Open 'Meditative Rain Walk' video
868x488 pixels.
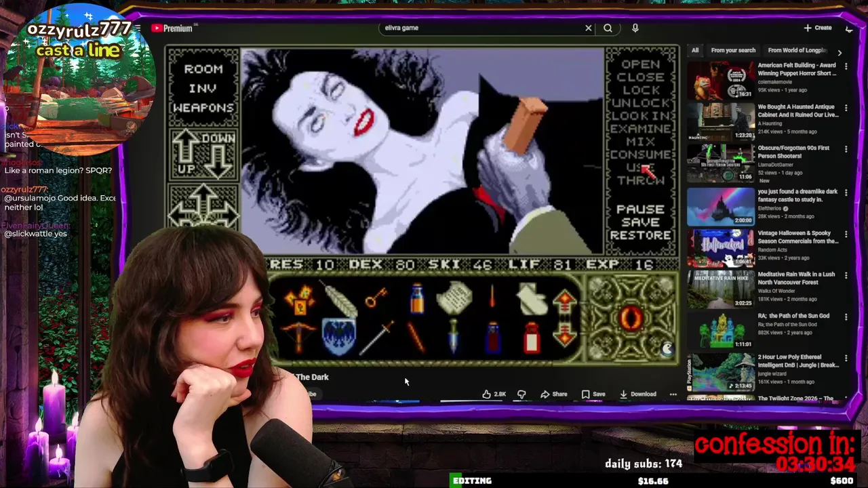(720, 289)
